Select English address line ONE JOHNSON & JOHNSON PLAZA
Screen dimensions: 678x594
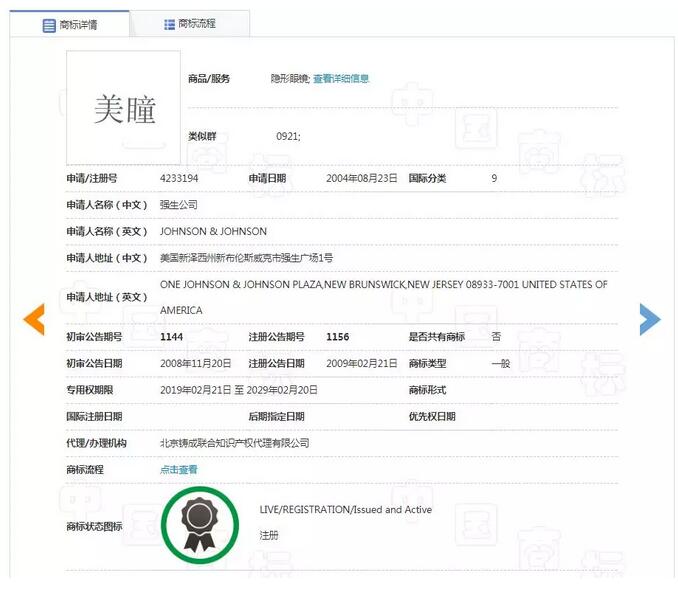(x=241, y=284)
